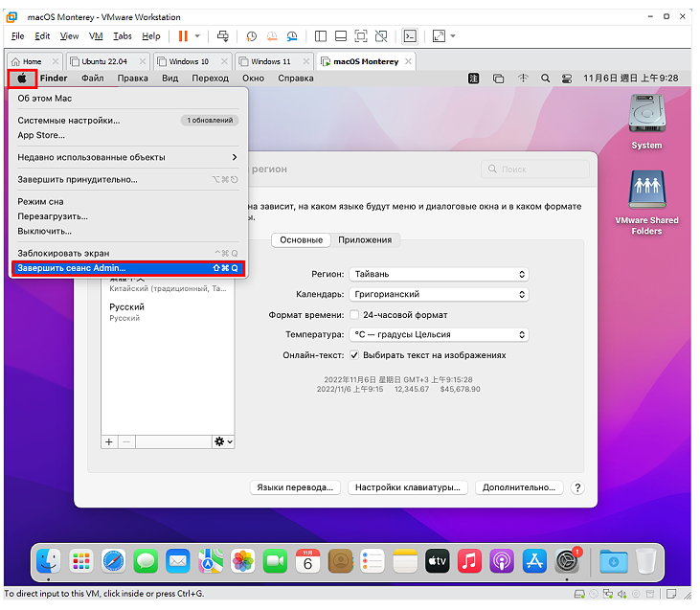Open Spotlight search in macOS menu bar
Viewport: 700px width, 610px height.
coord(545,79)
